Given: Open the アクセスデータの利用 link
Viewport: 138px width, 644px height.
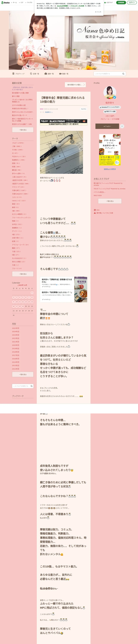Looking at the screenshot, I should [77, 6].
